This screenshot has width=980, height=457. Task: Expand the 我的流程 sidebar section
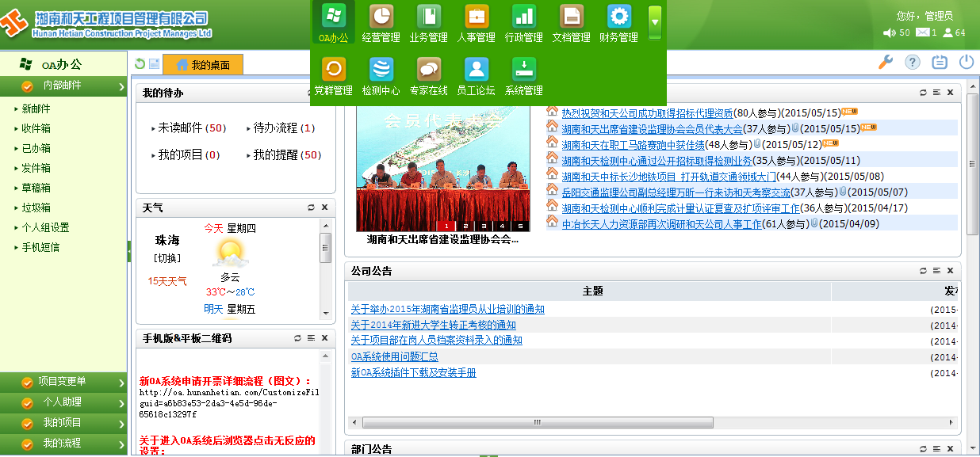(63, 444)
